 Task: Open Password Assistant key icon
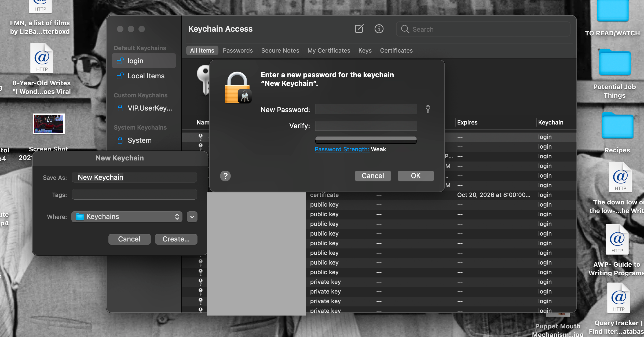click(x=428, y=109)
